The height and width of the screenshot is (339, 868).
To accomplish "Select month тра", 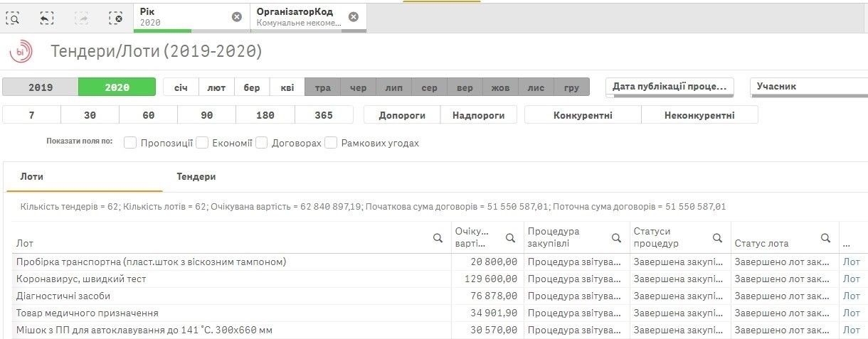I will (x=323, y=87).
